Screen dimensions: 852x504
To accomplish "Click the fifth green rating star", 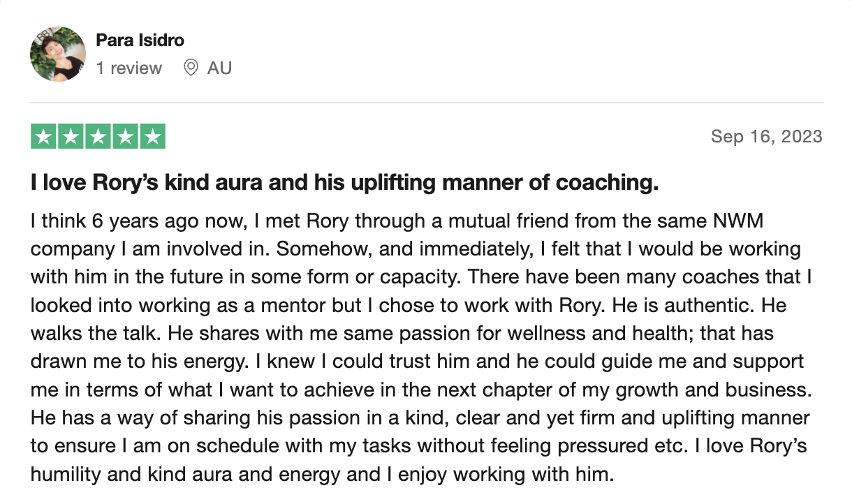I will coord(152,136).
